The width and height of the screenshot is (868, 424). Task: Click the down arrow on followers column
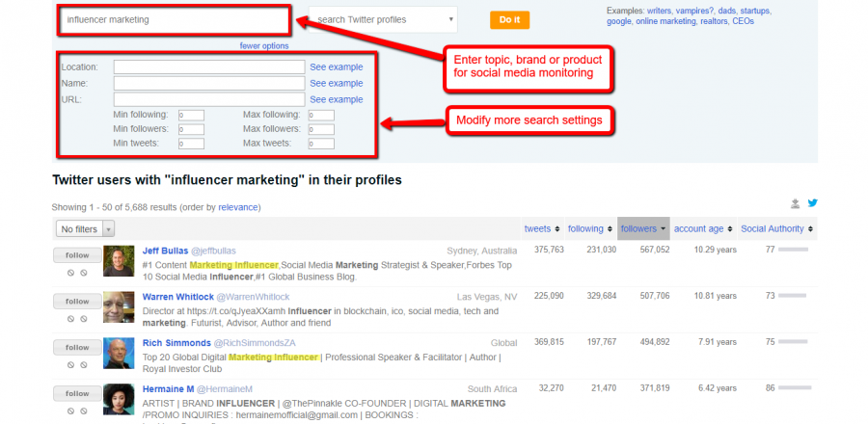coord(663,228)
